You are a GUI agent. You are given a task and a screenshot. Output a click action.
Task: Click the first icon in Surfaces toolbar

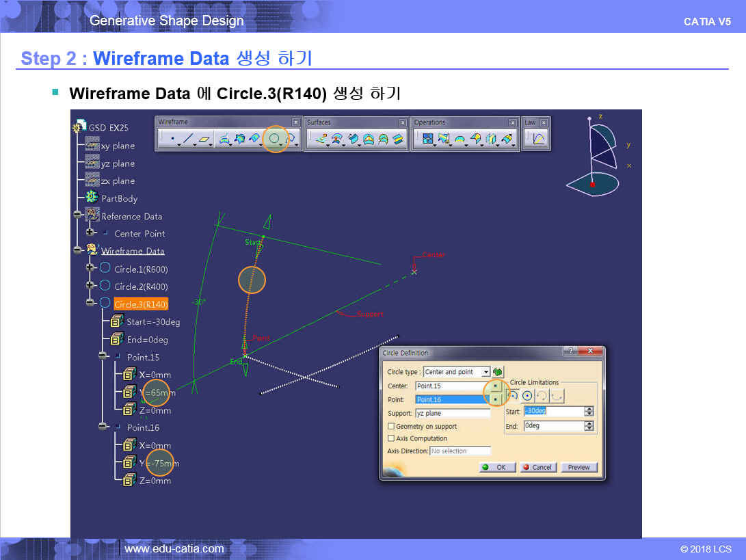[321, 139]
